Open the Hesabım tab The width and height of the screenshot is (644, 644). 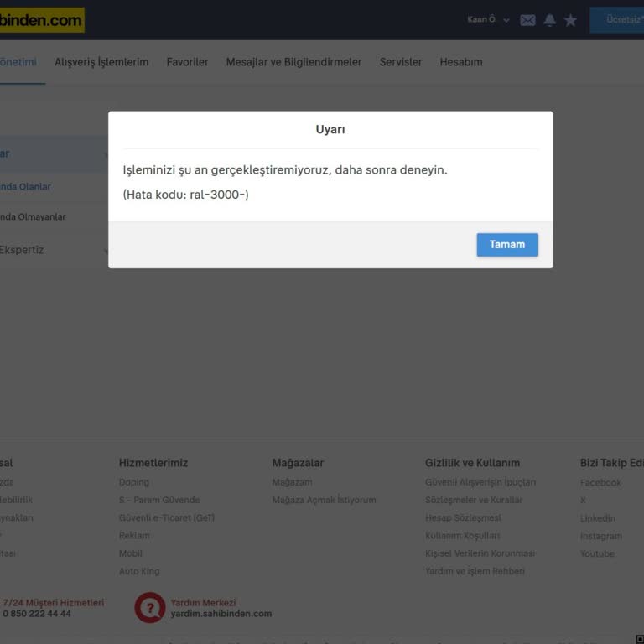(x=461, y=62)
